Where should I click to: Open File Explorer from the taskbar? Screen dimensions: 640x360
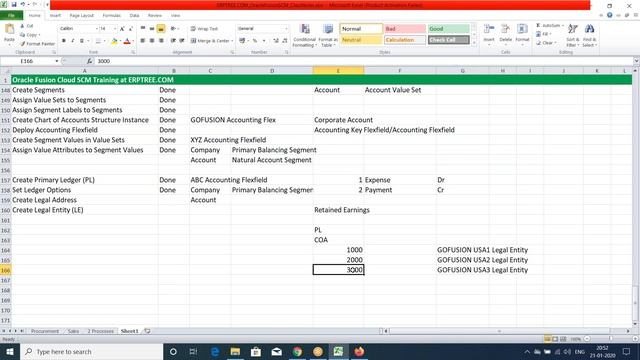tap(235, 351)
